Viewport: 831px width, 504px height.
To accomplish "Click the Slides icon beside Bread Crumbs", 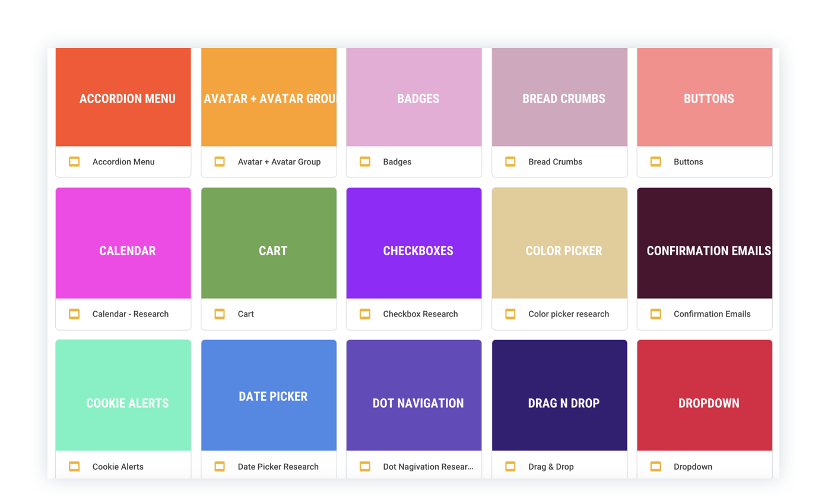I will pyautogui.click(x=510, y=161).
